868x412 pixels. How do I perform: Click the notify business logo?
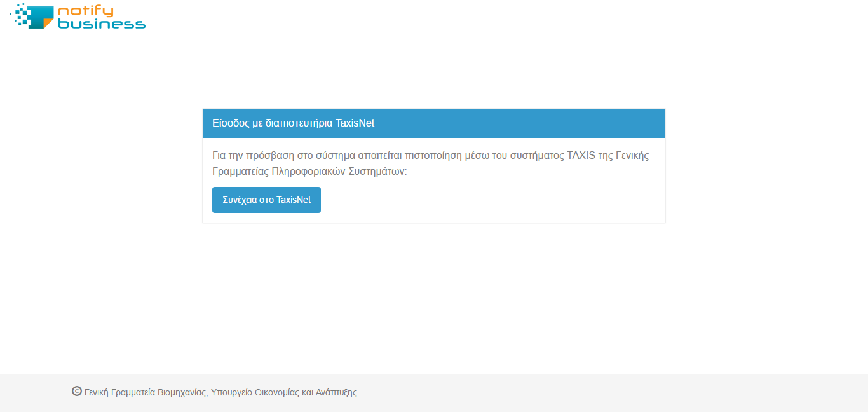[x=78, y=17]
